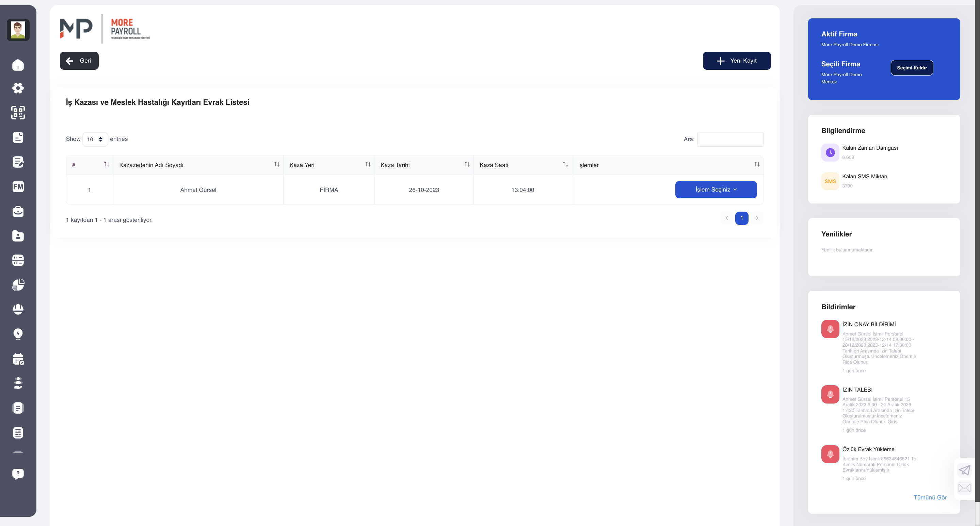Click the Seçimi Kaldır button
This screenshot has width=980, height=526.
[912, 68]
